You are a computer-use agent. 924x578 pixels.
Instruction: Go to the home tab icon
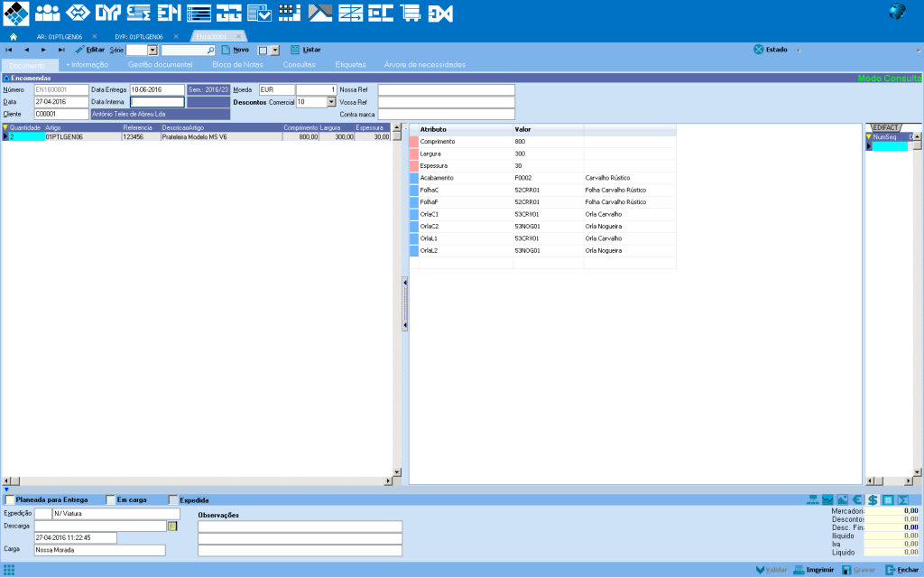pos(14,36)
